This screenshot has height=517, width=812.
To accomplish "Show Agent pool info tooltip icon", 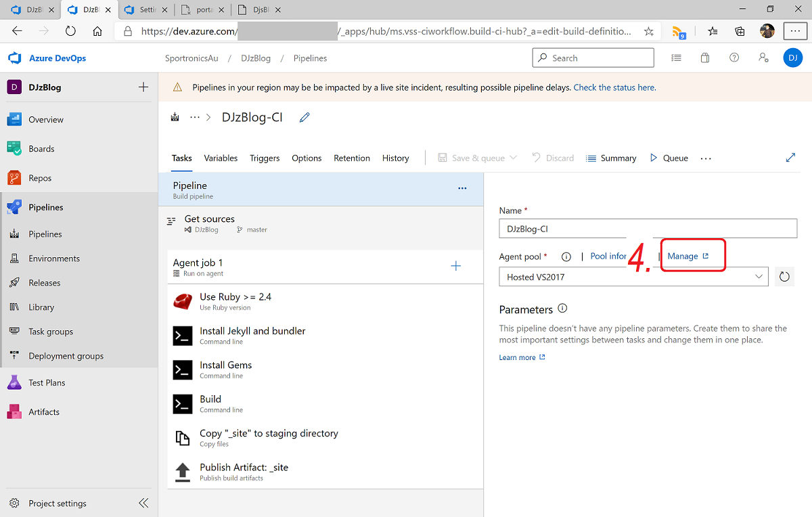I will [x=566, y=256].
